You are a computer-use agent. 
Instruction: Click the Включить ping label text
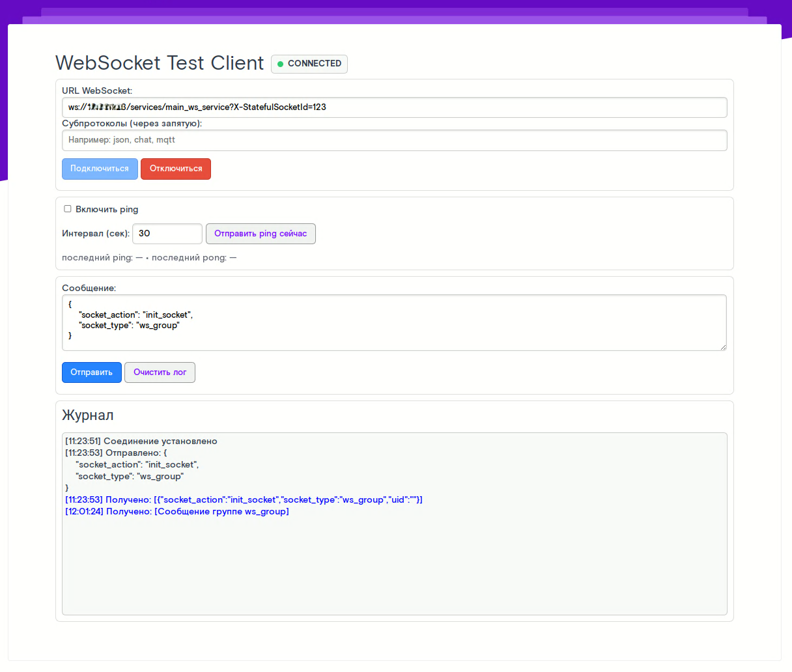tap(107, 210)
